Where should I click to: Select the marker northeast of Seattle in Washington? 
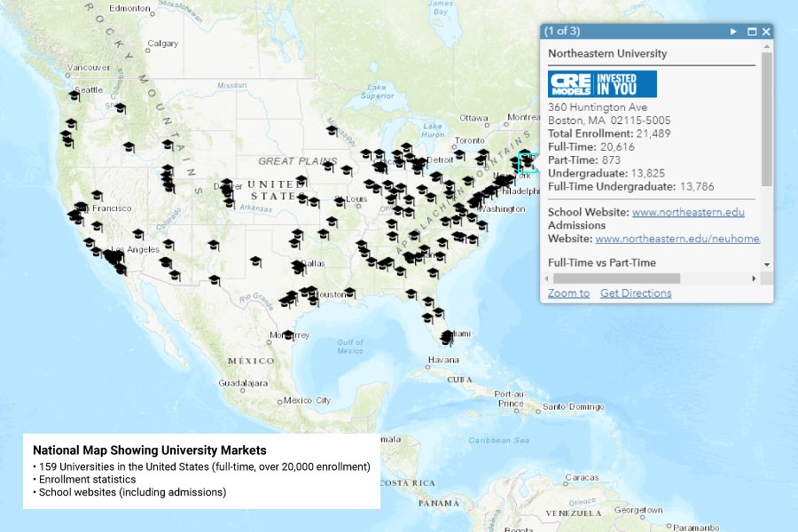pyautogui.click(x=121, y=108)
